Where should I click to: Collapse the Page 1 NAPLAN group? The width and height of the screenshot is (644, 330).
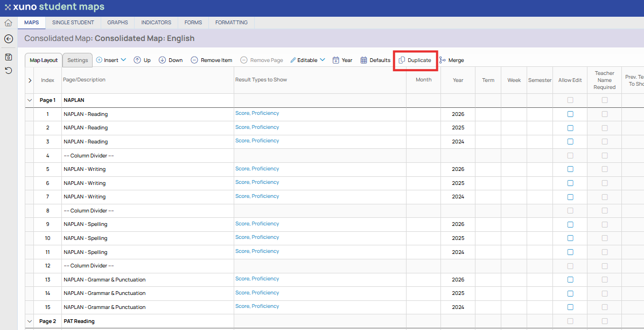coord(30,100)
